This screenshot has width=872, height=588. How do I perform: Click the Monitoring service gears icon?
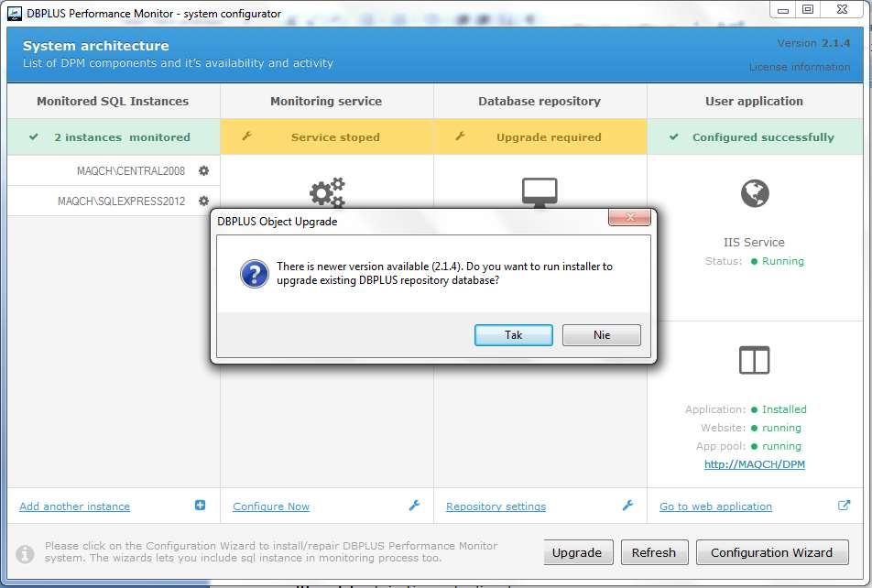point(327,192)
